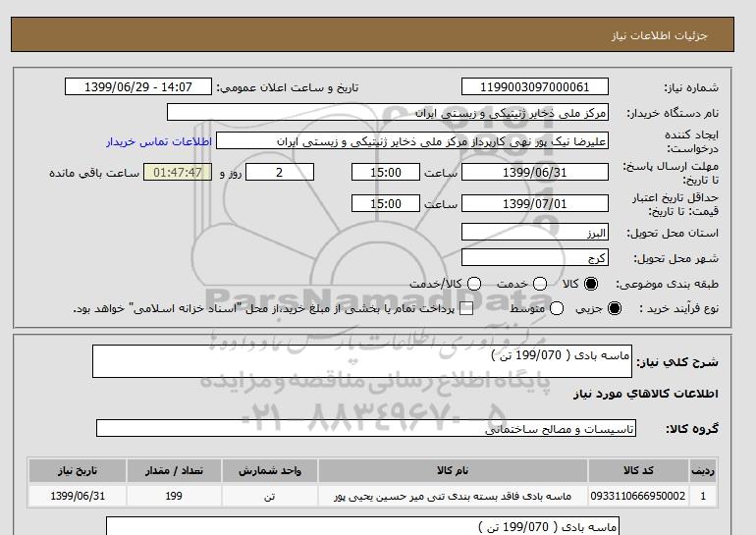The image size is (756, 535).
Task: Click the تاریخ نیاز column header
Action: 78,471
